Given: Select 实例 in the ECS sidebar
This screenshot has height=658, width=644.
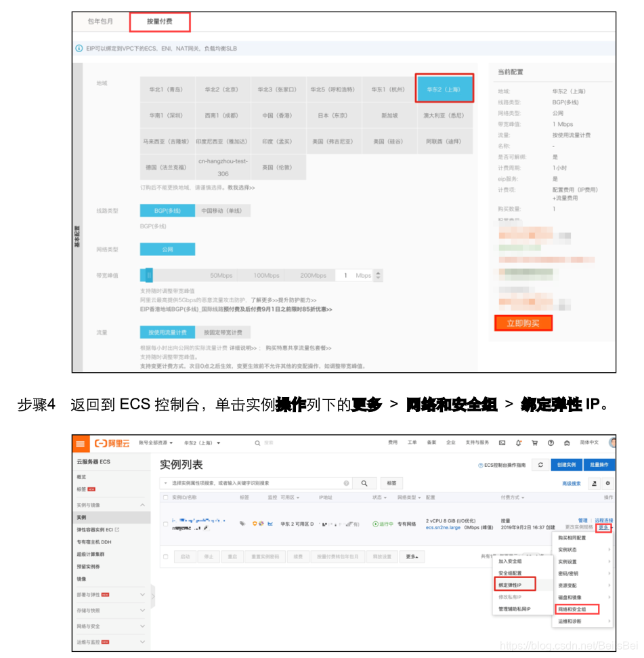Looking at the screenshot, I should point(111,517).
